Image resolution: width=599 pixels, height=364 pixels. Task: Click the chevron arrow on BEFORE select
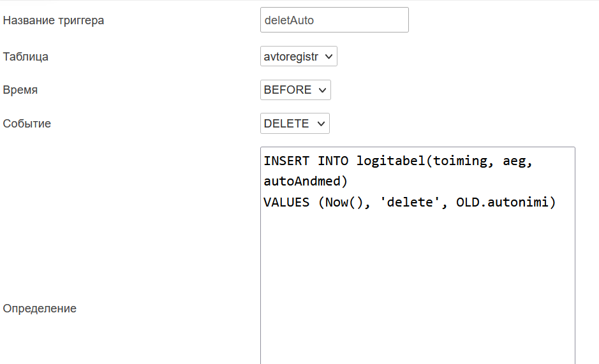[322, 90]
